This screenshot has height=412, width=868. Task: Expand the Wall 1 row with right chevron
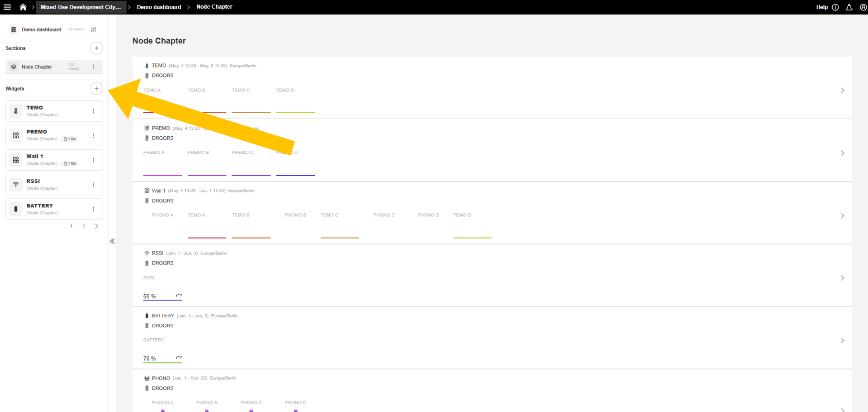[x=842, y=216]
